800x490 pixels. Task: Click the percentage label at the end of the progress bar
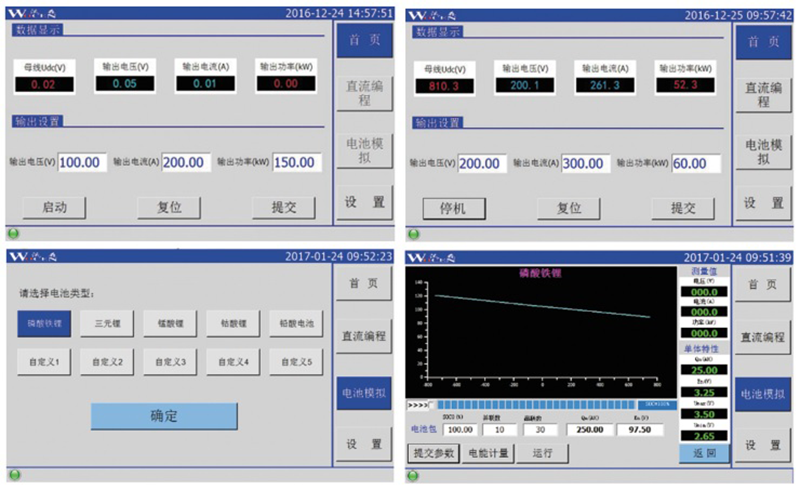pos(657,405)
